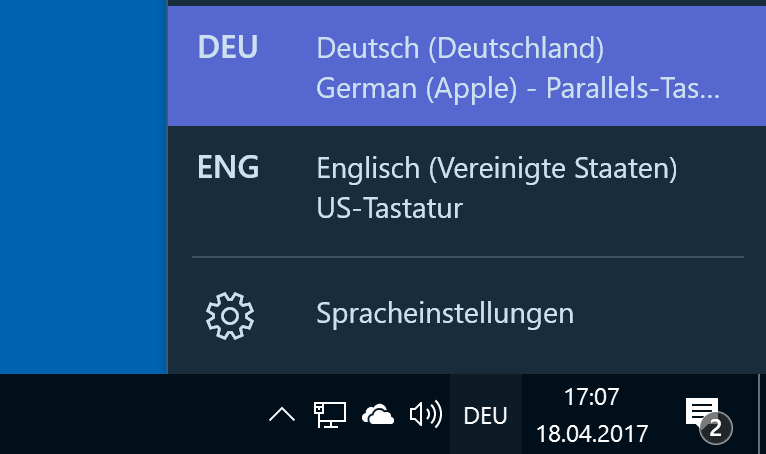The width and height of the screenshot is (766, 454).
Task: Open the Action Center speech-bubble icon
Action: coord(702,412)
